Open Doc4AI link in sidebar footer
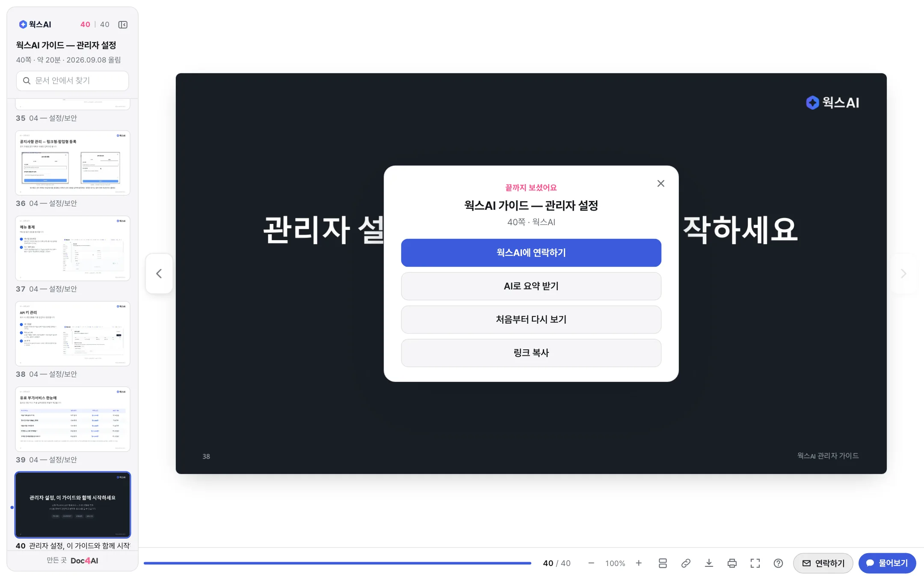Image resolution: width=924 pixels, height=578 pixels. [84, 561]
